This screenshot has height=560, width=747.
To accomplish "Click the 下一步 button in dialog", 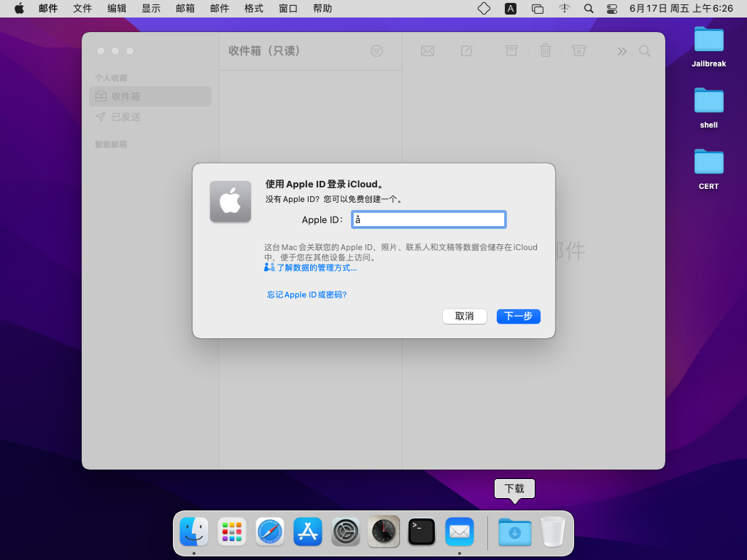I will coord(519,316).
